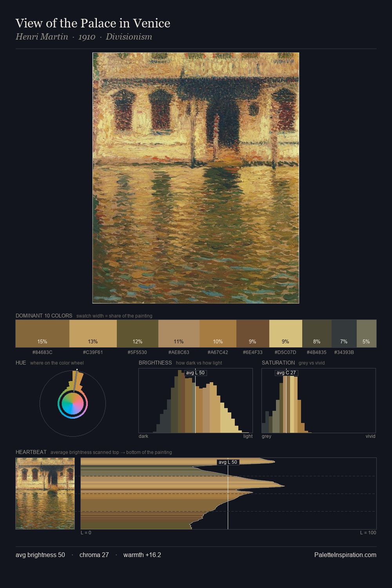The height and width of the screenshot is (588, 392).
Task: Select the #D5C07D 9% color swatch
Action: [x=286, y=334]
